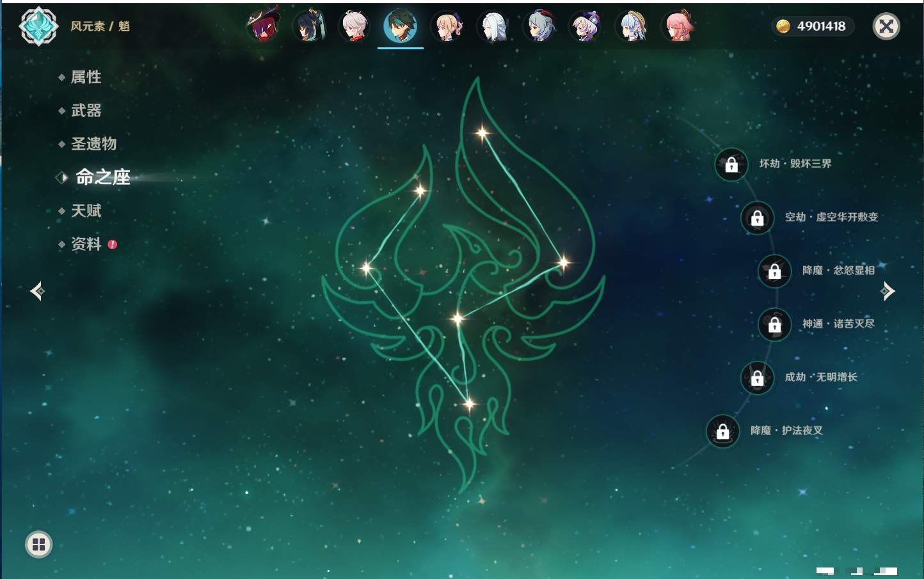Click the lock icon for 空劫·虚空华开敷变
The height and width of the screenshot is (579, 924).
pos(758,218)
